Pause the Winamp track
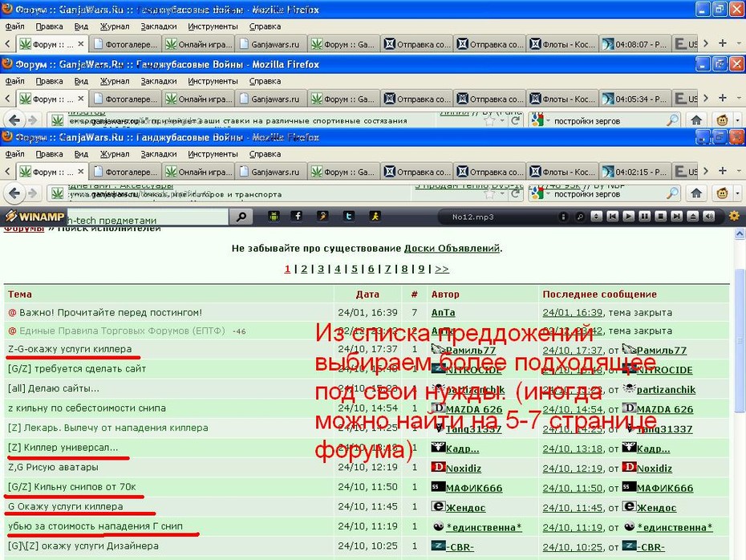 pyautogui.click(x=645, y=217)
